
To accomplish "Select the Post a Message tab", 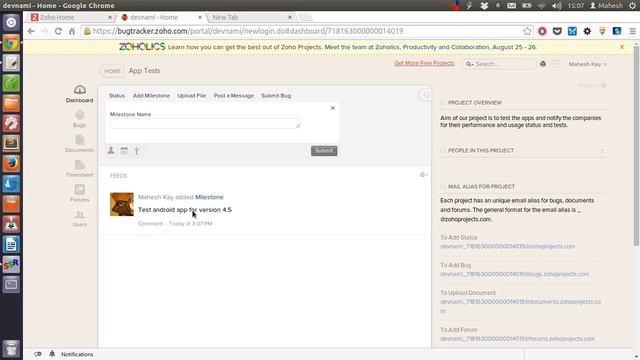I will [x=233, y=96].
